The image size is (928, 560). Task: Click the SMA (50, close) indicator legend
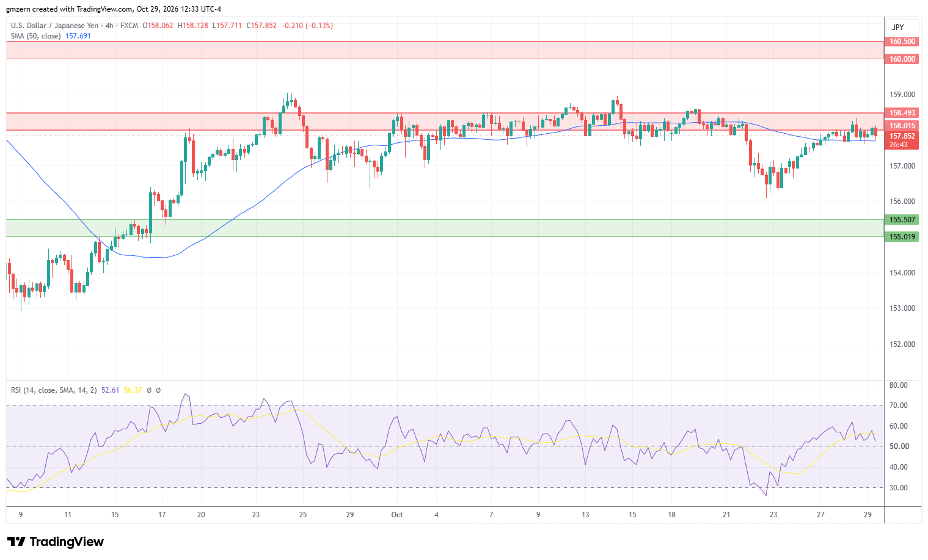coord(35,36)
